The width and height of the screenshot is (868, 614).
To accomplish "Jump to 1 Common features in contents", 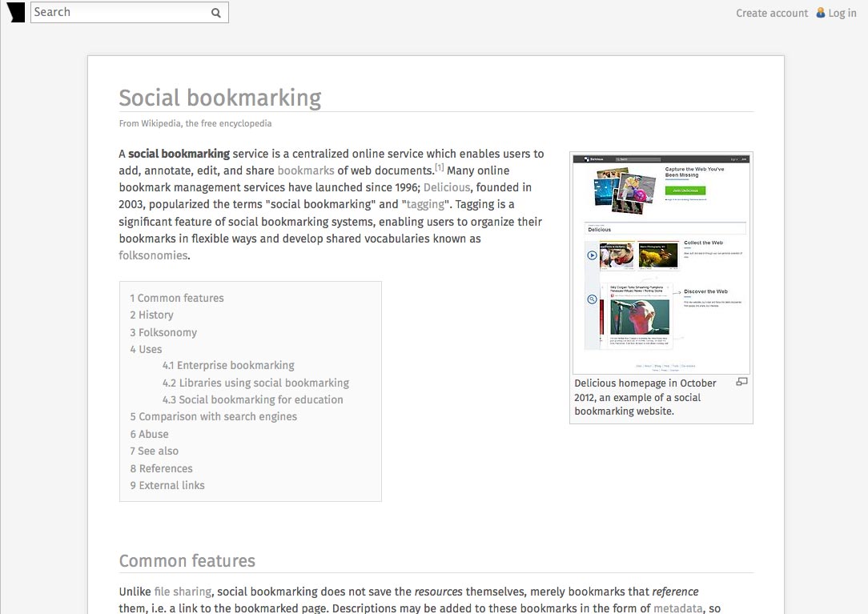I will 177,298.
